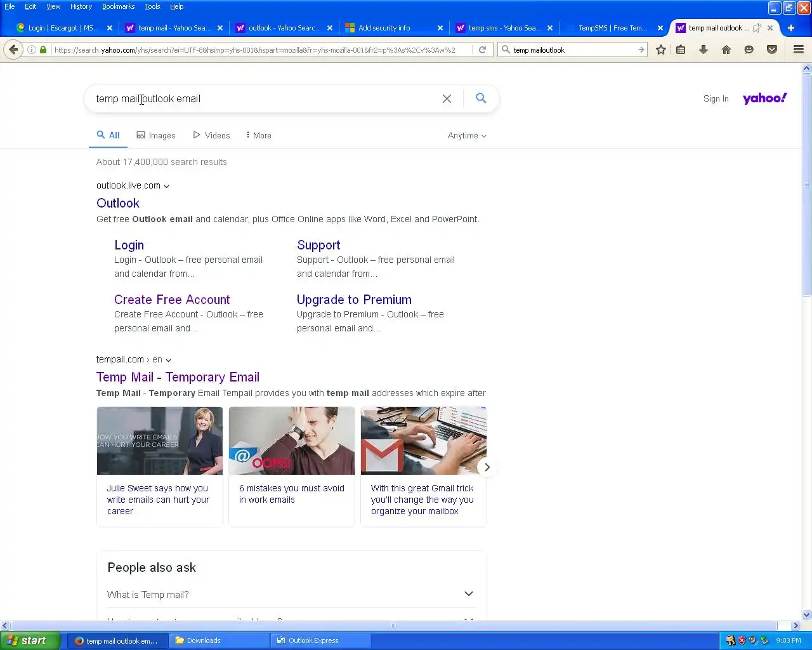The height and width of the screenshot is (650, 812).
Task: Open Julie Sweet emails article thumbnail
Action: coord(160,441)
